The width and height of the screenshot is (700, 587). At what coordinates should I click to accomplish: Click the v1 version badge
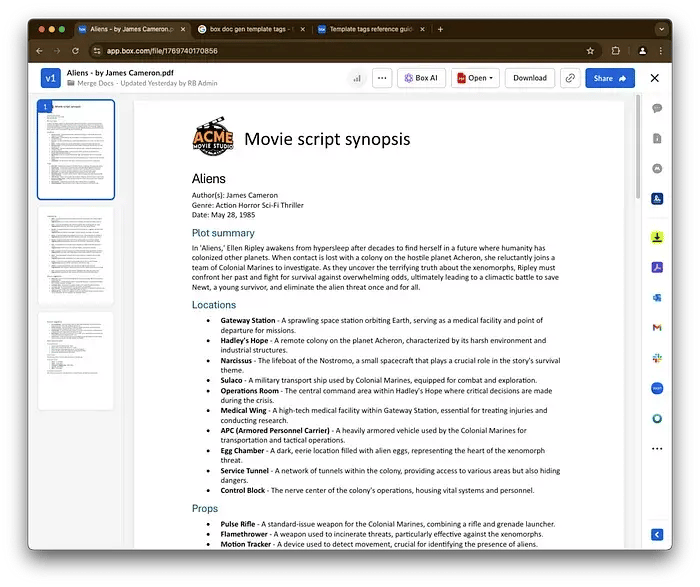(x=50, y=78)
